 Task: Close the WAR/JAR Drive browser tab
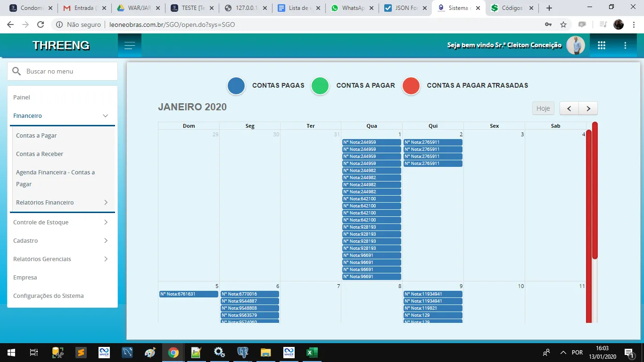tap(158, 8)
